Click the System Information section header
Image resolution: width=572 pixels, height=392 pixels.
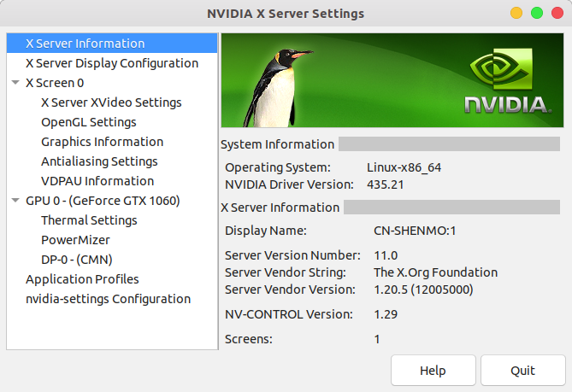tap(277, 144)
